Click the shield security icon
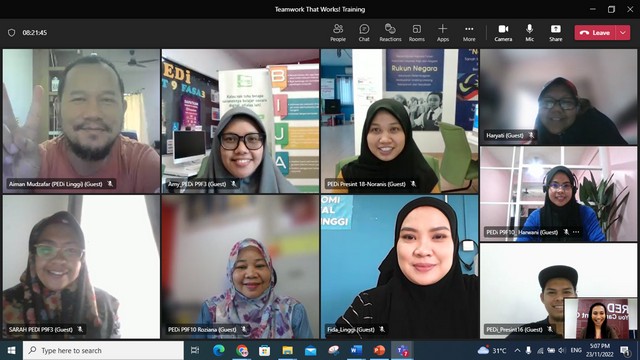This screenshot has width=640, height=360. (x=11, y=33)
